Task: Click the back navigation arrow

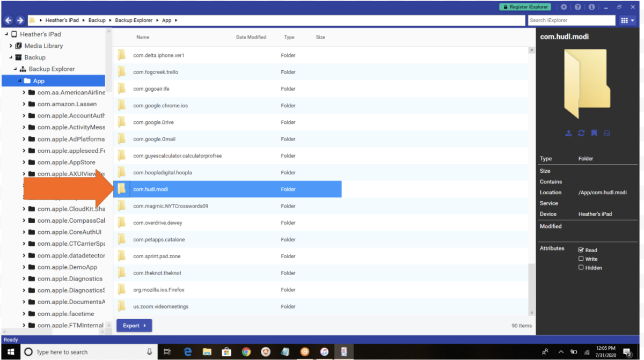Action: point(8,20)
